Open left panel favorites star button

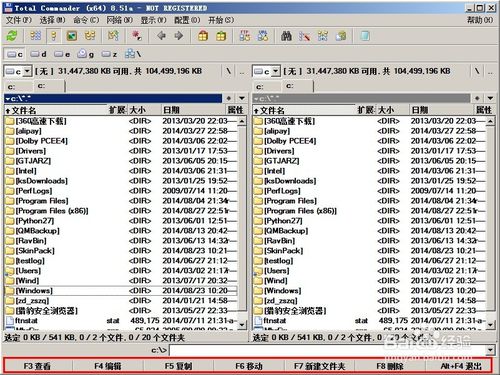pos(229,98)
